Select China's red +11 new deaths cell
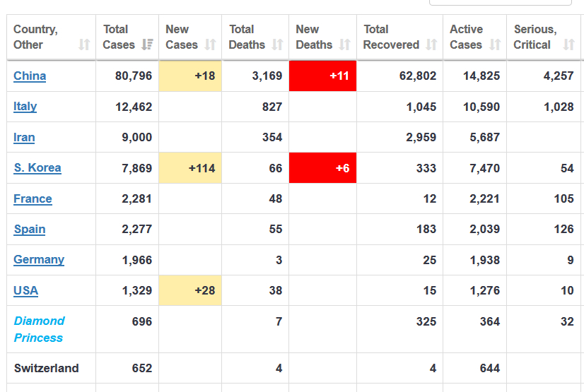Viewport: 584px width, 392px height. tap(322, 76)
